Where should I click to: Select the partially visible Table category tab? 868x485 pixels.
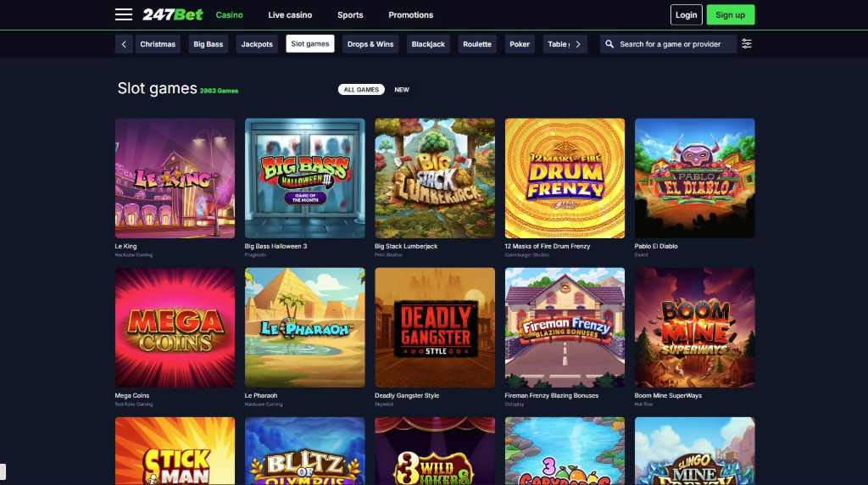point(556,44)
